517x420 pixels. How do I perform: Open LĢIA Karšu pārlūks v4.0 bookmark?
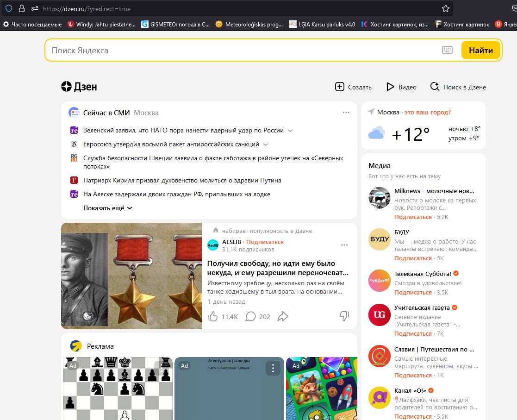click(323, 24)
